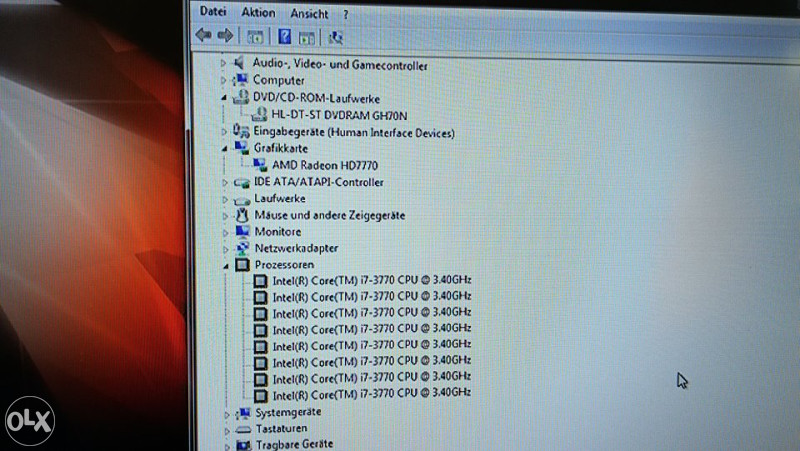Click the show console tree toolbar icon

(255, 37)
